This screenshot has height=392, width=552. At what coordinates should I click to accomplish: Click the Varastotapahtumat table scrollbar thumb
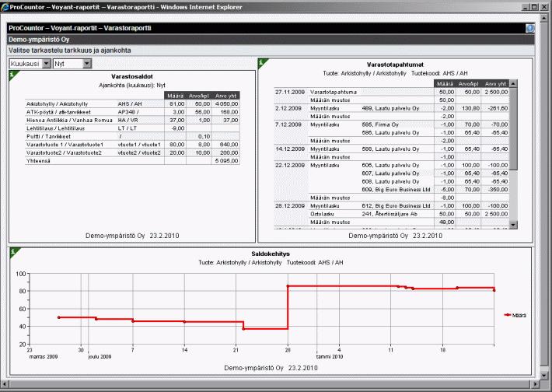point(513,129)
